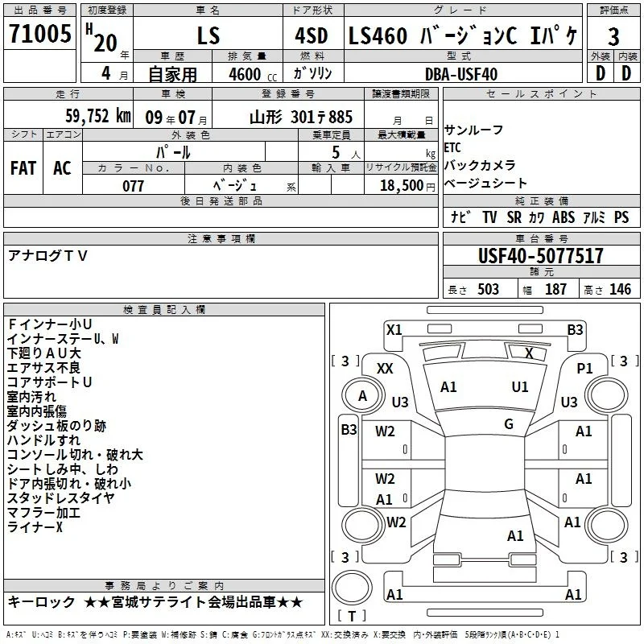The height and width of the screenshot is (644, 644).
Task: Click the P1 mark on right fender
Action: click(x=584, y=369)
